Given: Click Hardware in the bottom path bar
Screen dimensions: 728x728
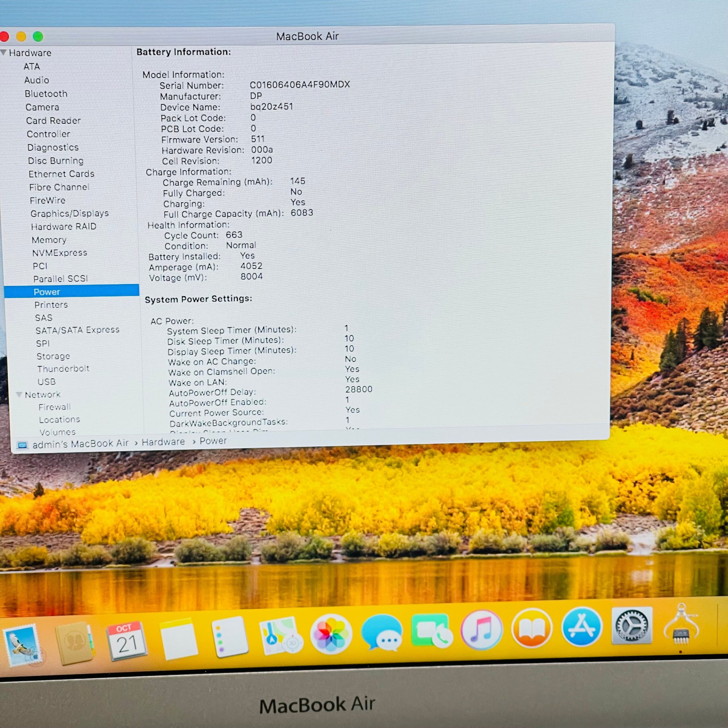Looking at the screenshot, I should (163, 442).
